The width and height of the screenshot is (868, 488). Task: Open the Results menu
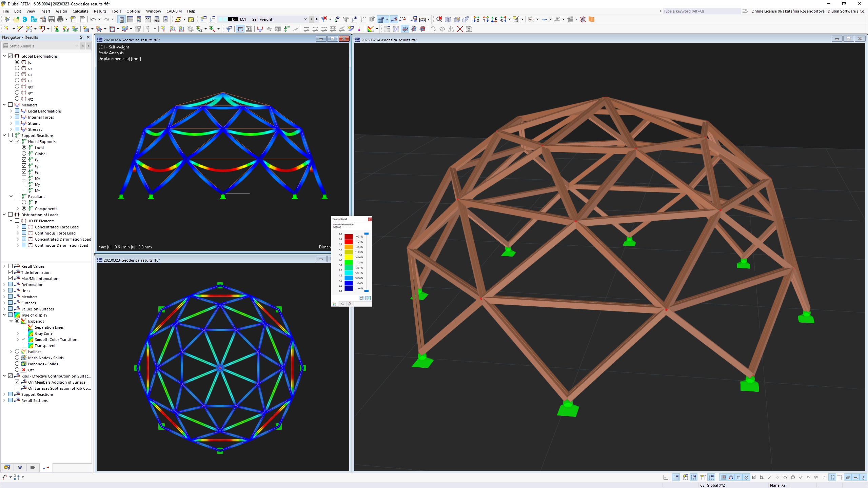[x=100, y=11]
